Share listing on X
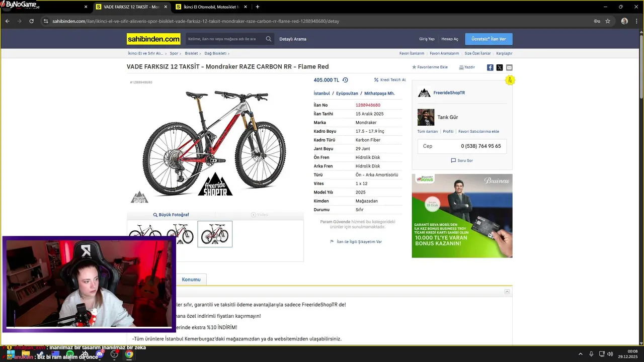Viewport: 644px width, 362px height. (500, 67)
